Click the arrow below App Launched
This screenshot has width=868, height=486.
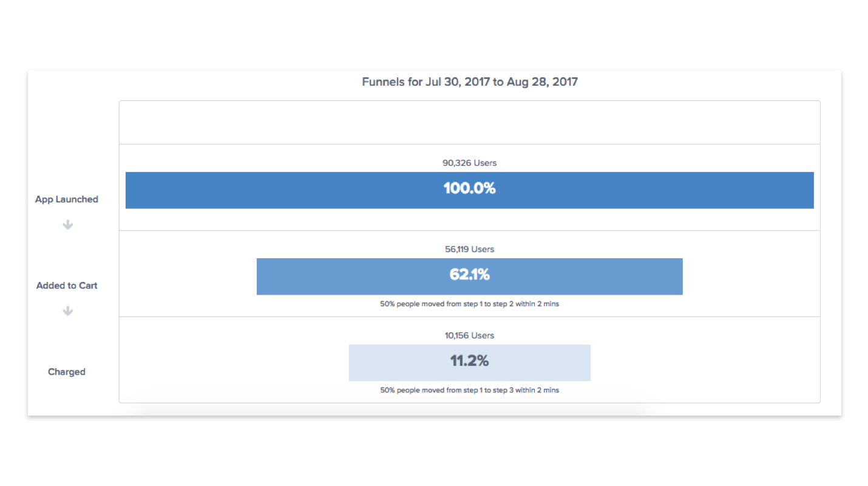68,225
